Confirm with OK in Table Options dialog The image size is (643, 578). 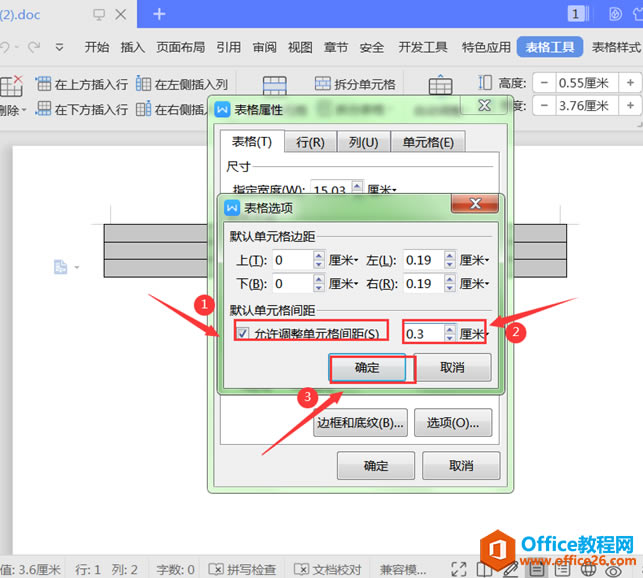point(367,368)
